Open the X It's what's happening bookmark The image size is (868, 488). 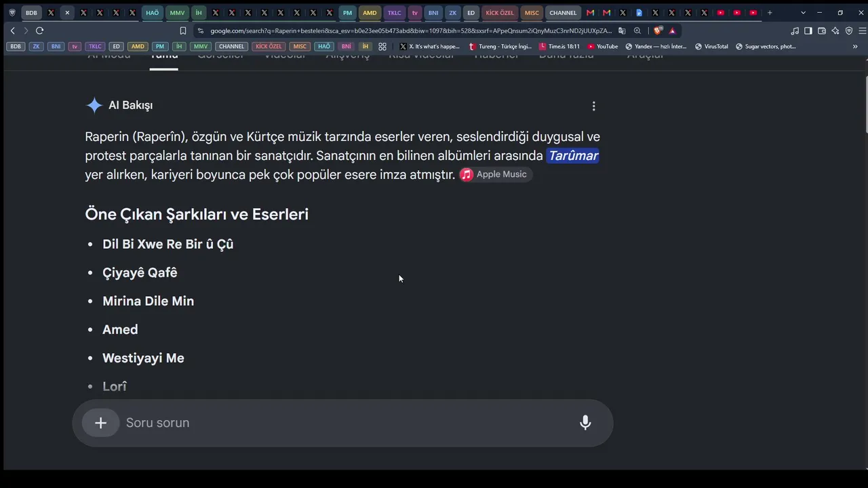[429, 47]
